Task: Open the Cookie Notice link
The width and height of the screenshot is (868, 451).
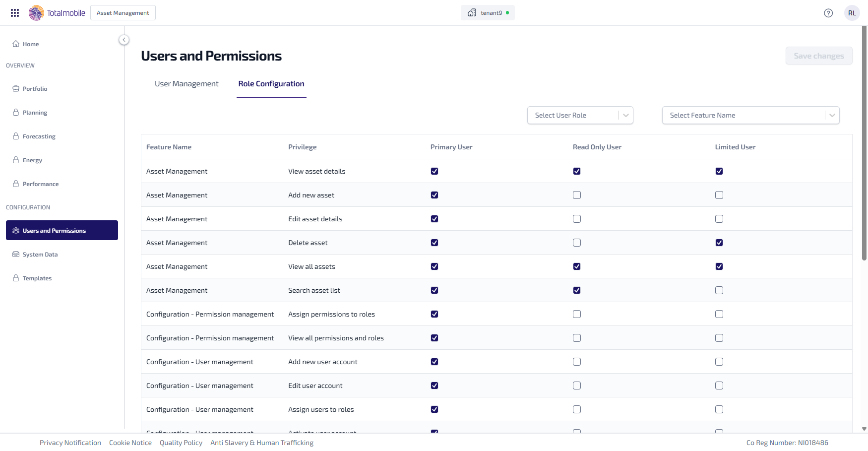Action: point(130,443)
